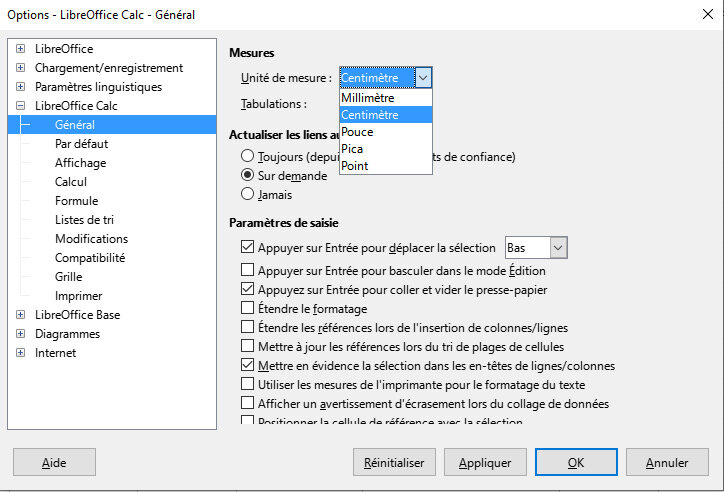Image resolution: width=724 pixels, height=492 pixels.
Task: Click the Appliquer button
Action: [x=485, y=463]
